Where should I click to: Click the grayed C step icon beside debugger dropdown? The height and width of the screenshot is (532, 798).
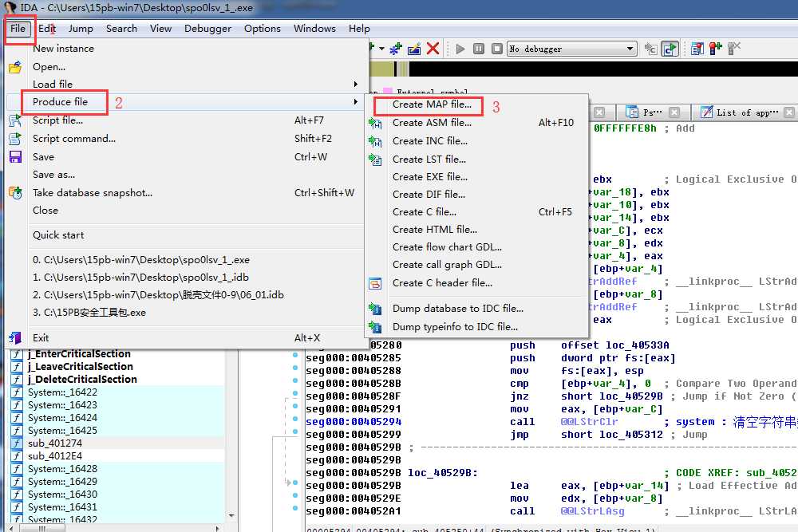tap(651, 49)
